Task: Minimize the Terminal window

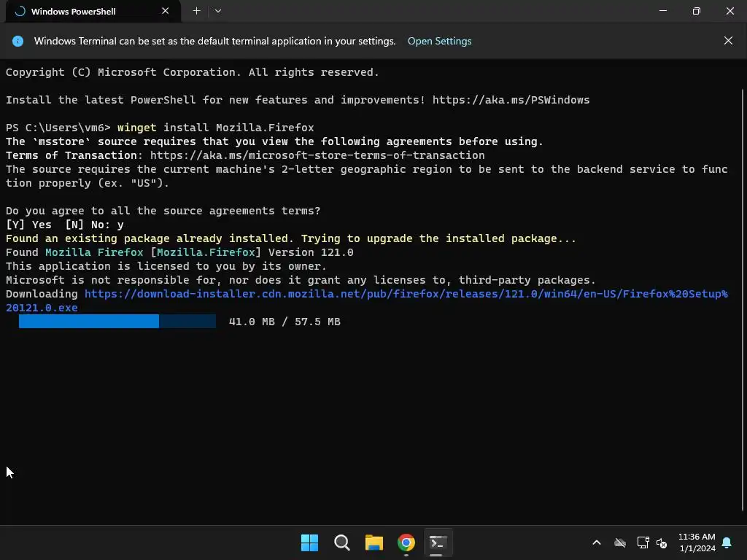Action: coord(662,11)
